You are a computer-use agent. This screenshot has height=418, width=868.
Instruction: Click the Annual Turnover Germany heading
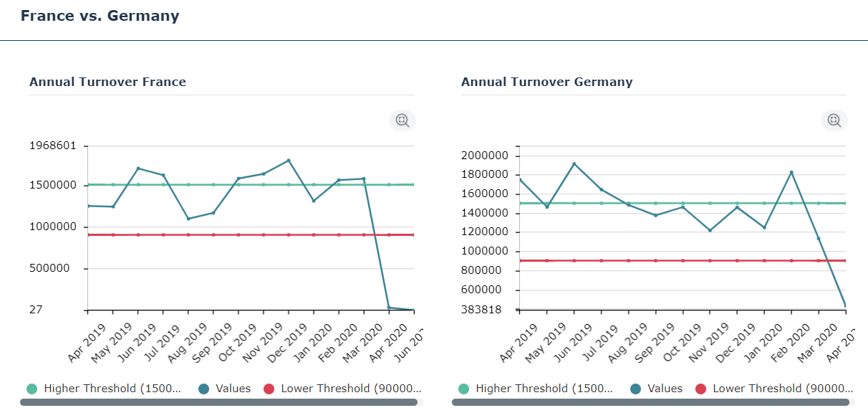point(546,82)
